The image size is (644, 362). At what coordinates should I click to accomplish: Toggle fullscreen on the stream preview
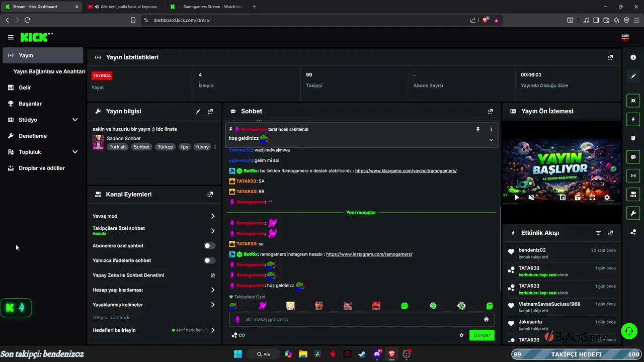pos(592,198)
